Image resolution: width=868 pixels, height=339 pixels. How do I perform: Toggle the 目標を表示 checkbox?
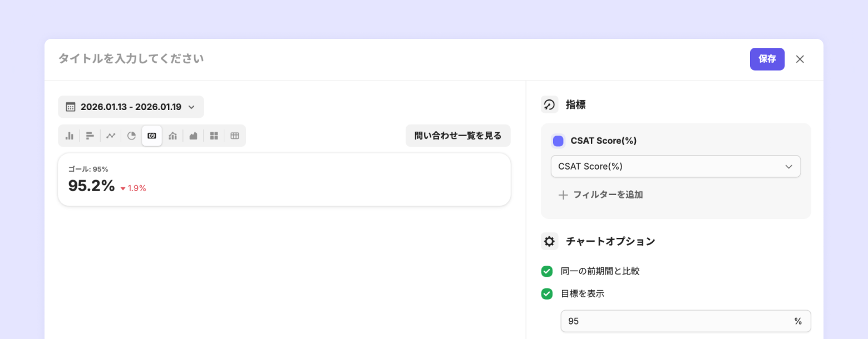[x=547, y=293]
